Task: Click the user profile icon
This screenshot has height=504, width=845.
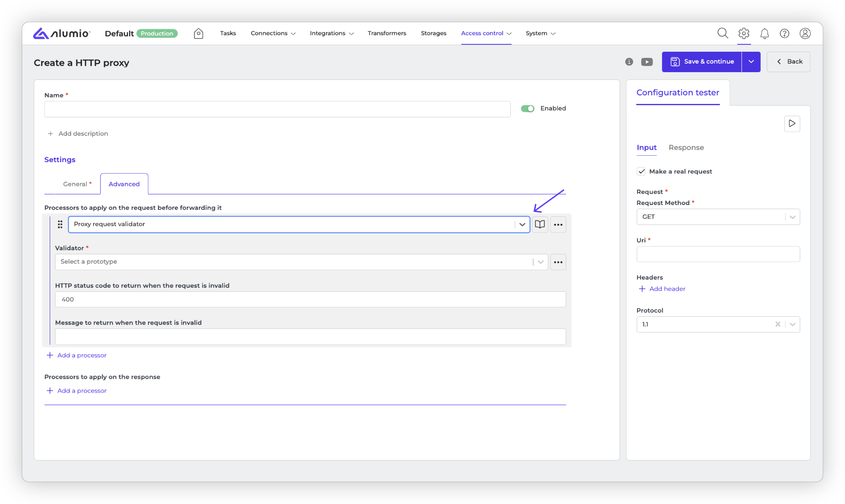Action: coord(805,33)
